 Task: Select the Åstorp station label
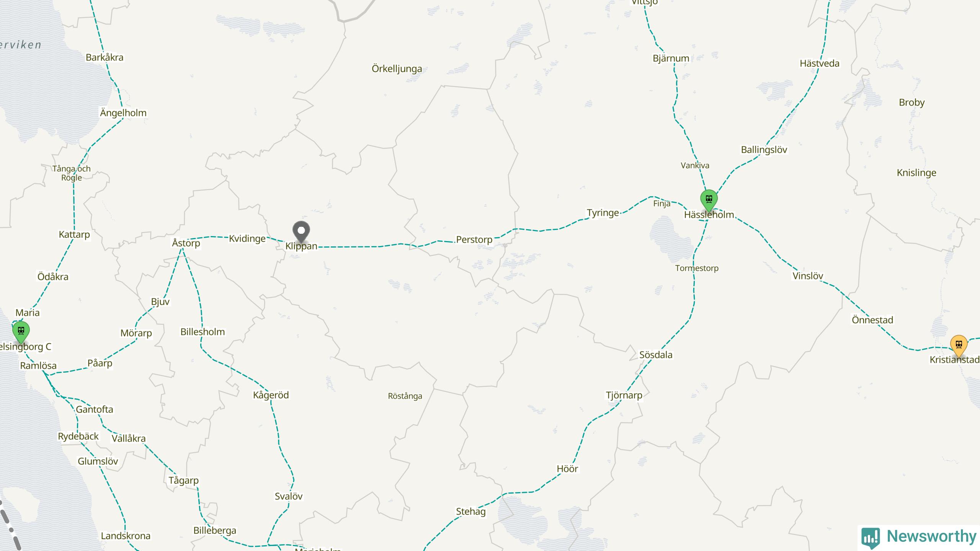186,243
